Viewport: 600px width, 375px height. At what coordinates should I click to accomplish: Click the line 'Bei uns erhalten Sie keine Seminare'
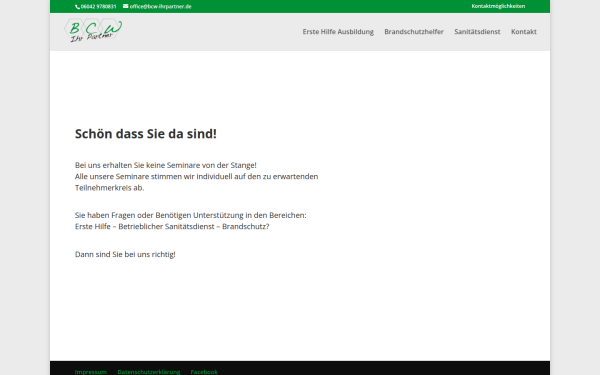[139, 165]
